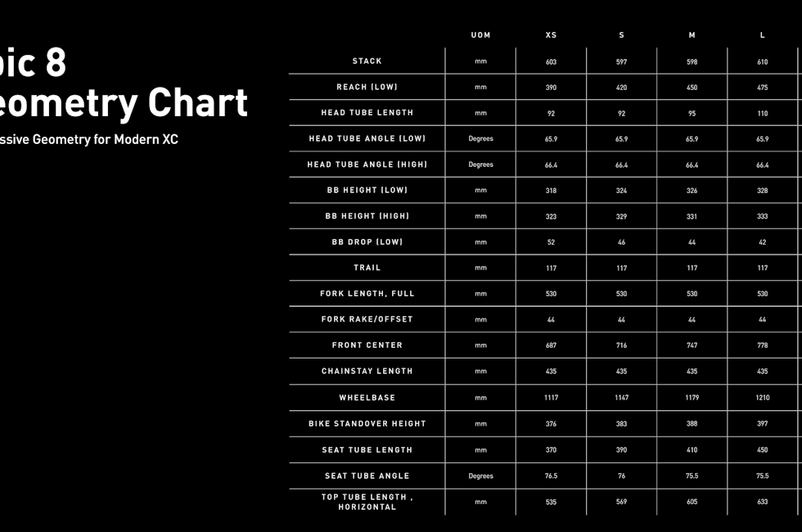The height and width of the screenshot is (532, 802).
Task: Select the STACK row label
Action: pos(367,61)
